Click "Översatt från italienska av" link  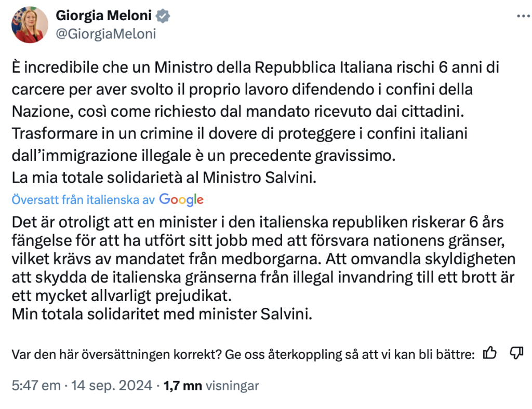[83, 200]
